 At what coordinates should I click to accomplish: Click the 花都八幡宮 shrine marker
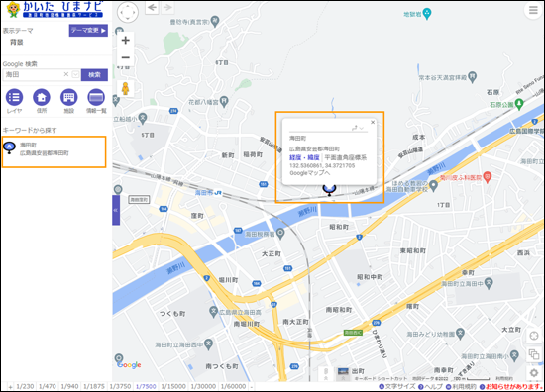point(225,101)
